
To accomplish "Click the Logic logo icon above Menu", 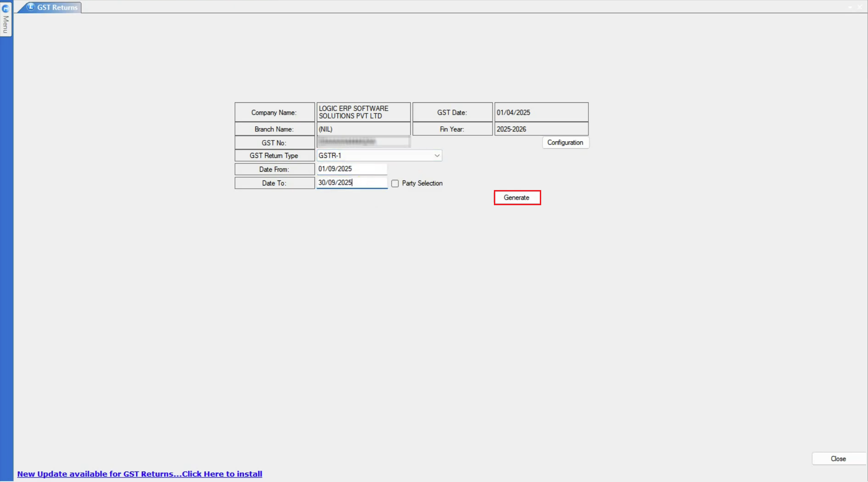I will coord(6,8).
